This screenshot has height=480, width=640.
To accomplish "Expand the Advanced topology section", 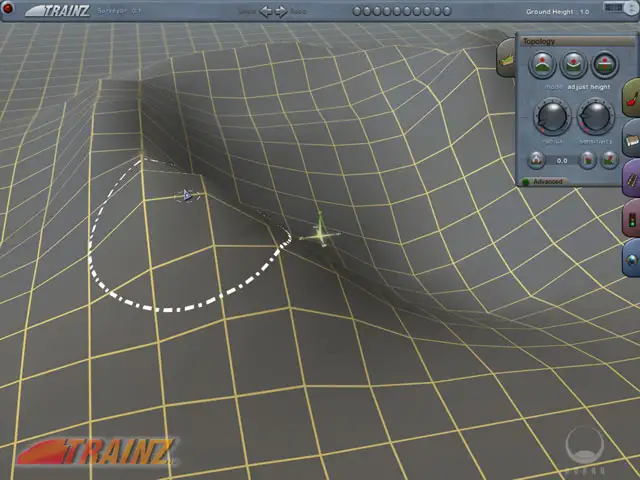I will point(544,182).
